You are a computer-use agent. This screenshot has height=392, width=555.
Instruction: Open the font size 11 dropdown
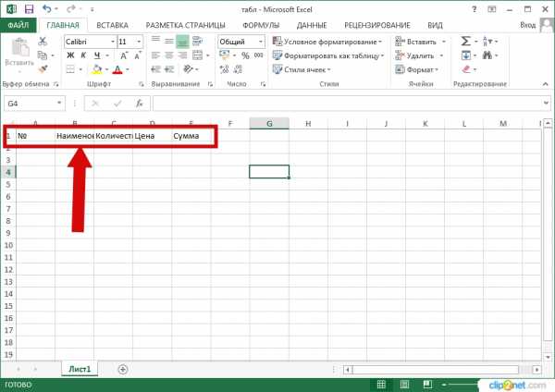pyautogui.click(x=139, y=42)
